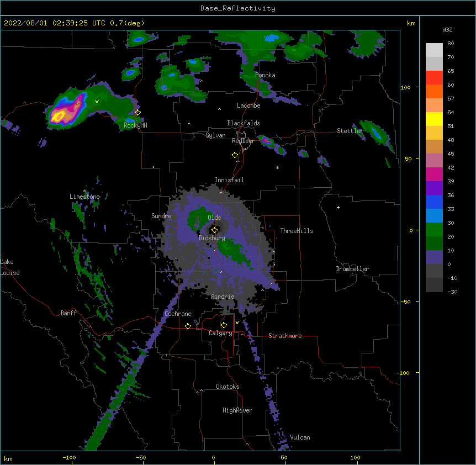Click the yellow diamond marker above Calgary label
This screenshot has width=476, height=465.
(224, 325)
